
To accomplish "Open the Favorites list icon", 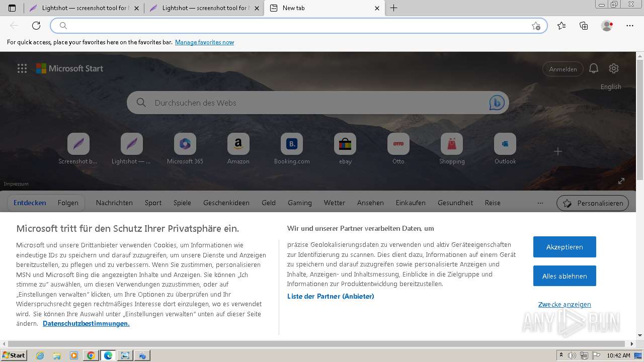I will [561, 26].
